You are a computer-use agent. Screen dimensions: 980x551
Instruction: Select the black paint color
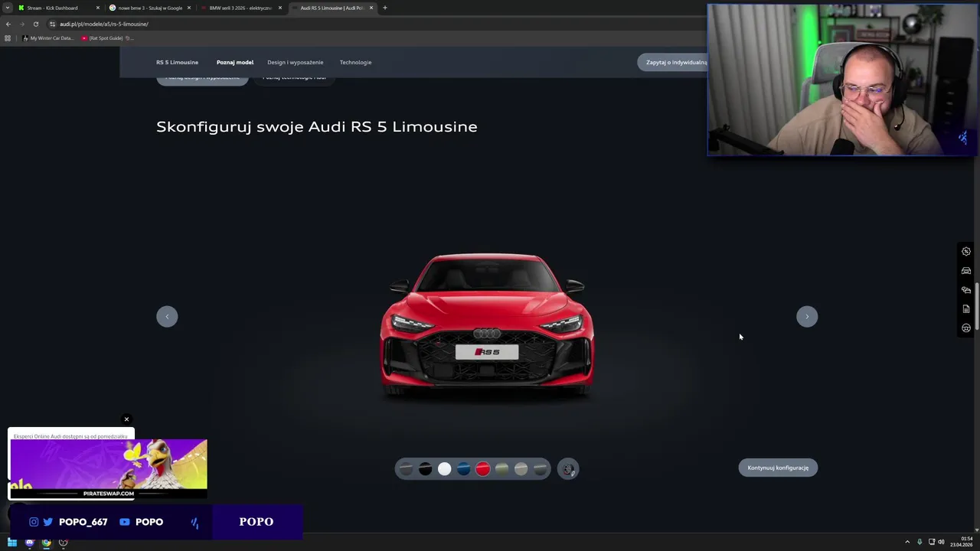click(x=425, y=469)
